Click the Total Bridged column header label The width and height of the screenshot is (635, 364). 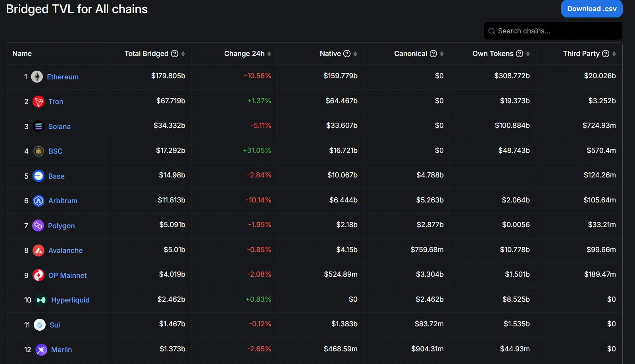tap(146, 54)
